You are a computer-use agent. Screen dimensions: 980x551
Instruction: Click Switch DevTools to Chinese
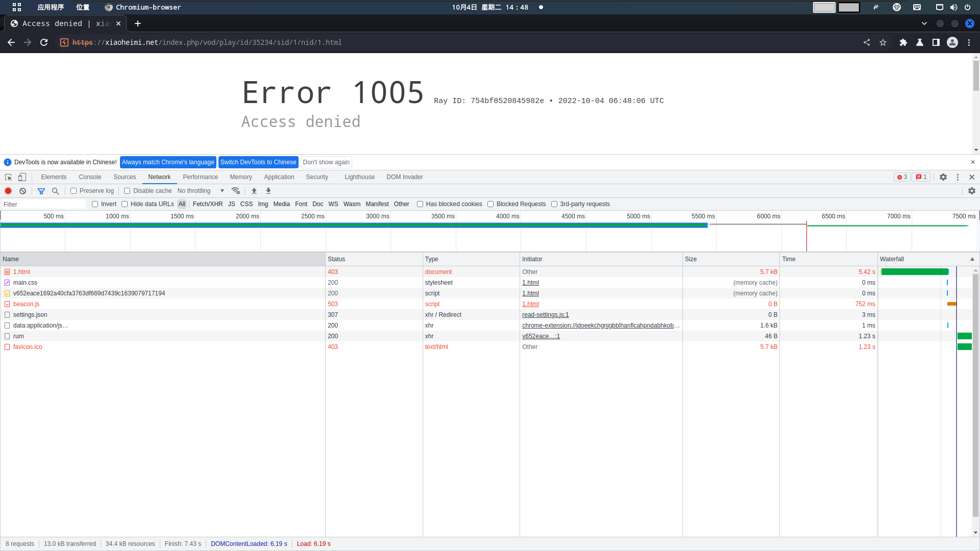click(x=258, y=162)
